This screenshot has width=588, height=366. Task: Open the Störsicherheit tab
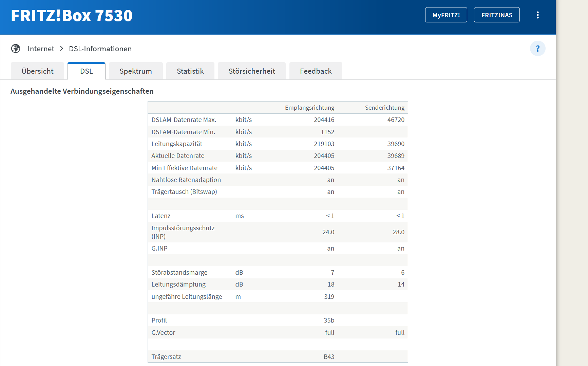(252, 71)
